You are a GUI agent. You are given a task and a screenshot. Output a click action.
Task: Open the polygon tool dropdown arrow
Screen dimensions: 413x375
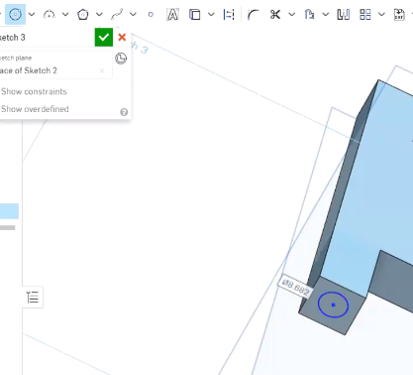99,14
